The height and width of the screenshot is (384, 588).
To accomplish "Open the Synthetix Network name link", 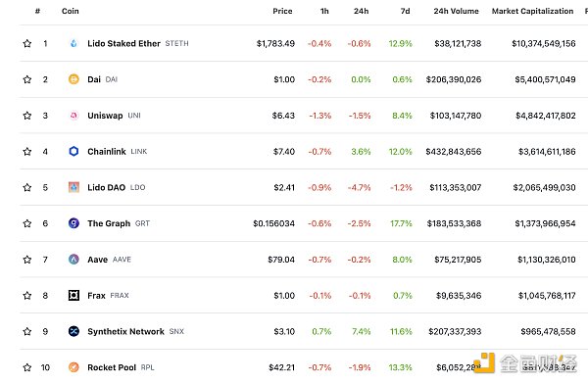I will [x=125, y=331].
